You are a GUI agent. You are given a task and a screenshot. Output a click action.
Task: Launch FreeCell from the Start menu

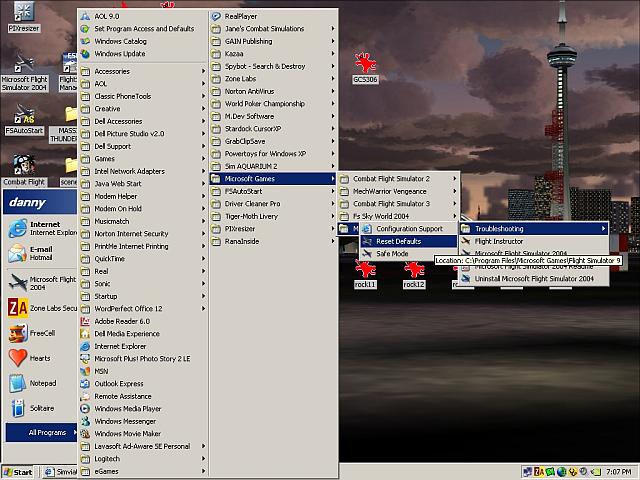click(42, 333)
